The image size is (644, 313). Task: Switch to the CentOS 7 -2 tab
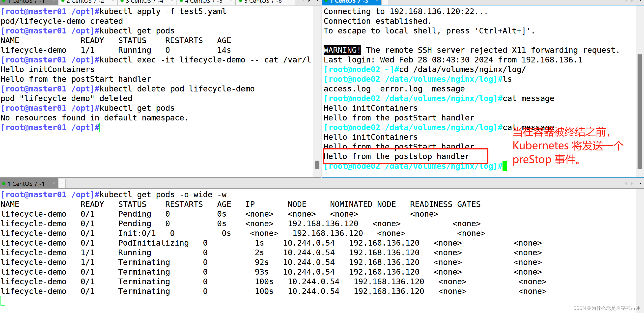(x=85, y=2)
